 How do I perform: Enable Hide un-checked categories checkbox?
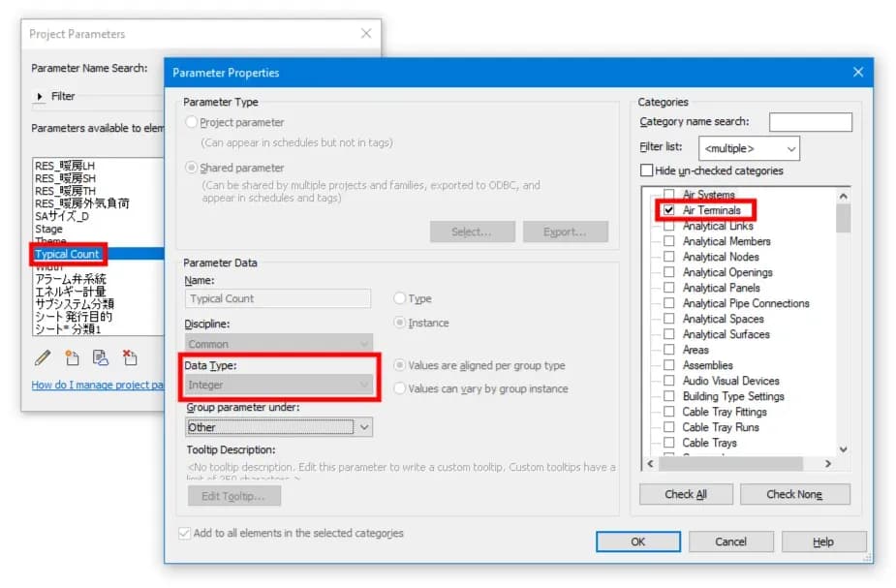[x=646, y=170]
